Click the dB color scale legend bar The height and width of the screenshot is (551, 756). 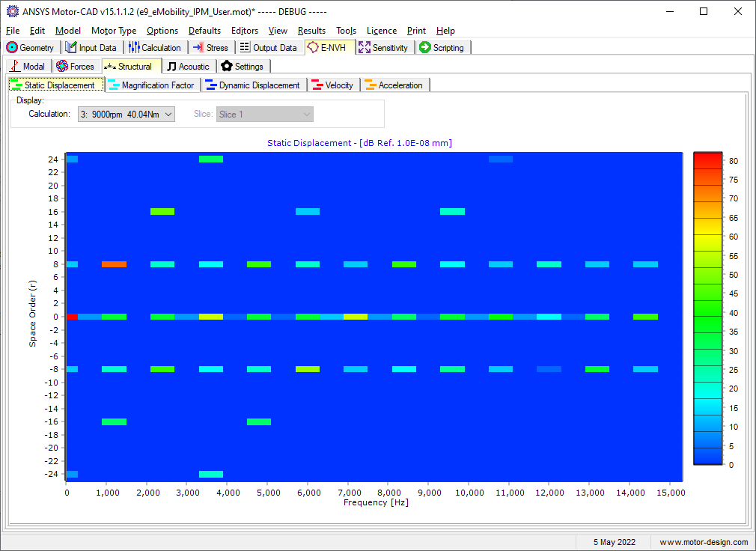pos(708,308)
